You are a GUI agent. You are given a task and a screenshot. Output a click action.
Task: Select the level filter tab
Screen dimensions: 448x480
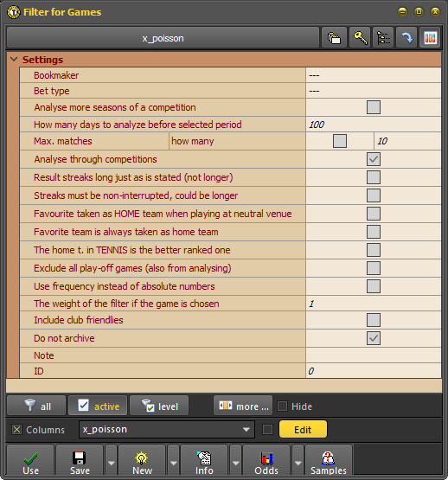(x=159, y=406)
